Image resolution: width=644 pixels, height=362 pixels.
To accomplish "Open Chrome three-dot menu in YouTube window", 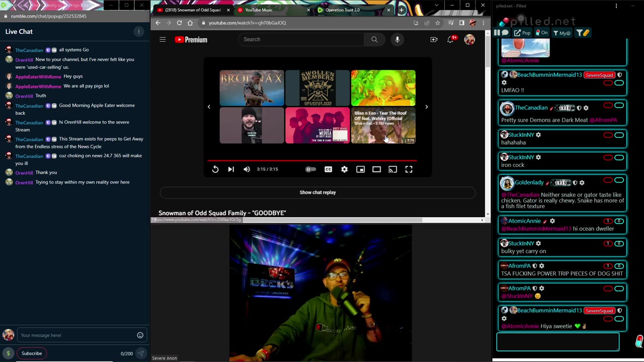I will [x=484, y=23].
